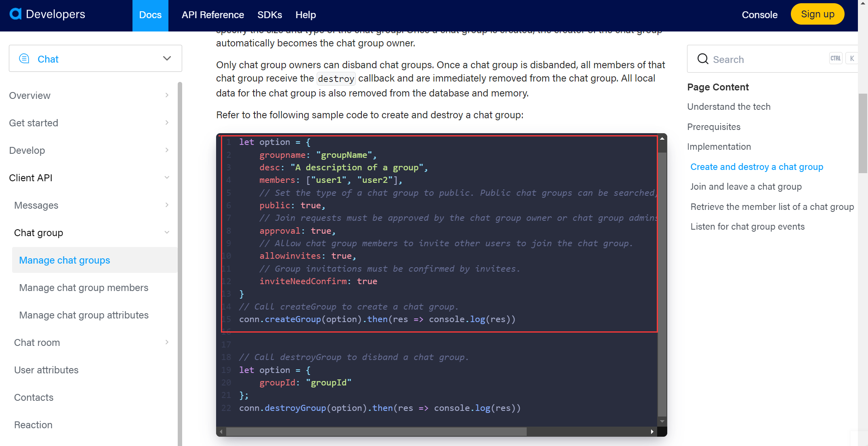The width and height of the screenshot is (868, 446).
Task: Open the SDKs menu
Action: 270,15
